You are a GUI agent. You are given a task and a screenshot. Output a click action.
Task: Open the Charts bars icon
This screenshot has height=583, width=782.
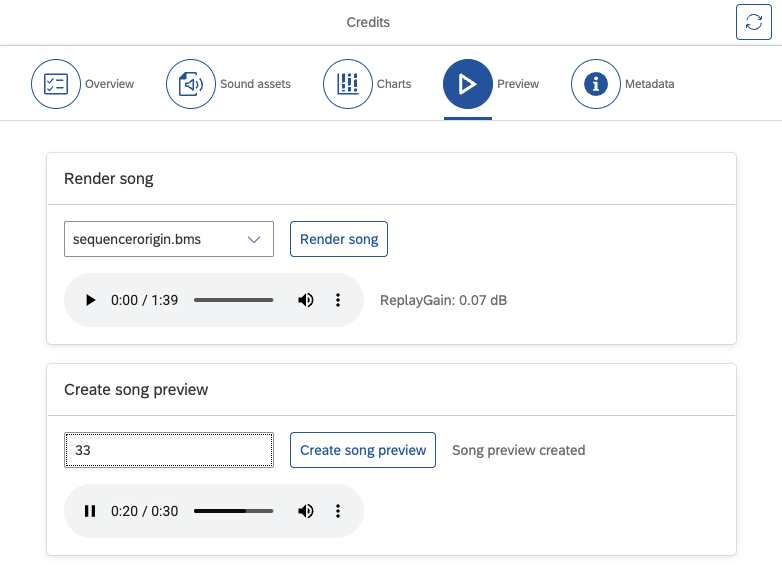coord(348,84)
